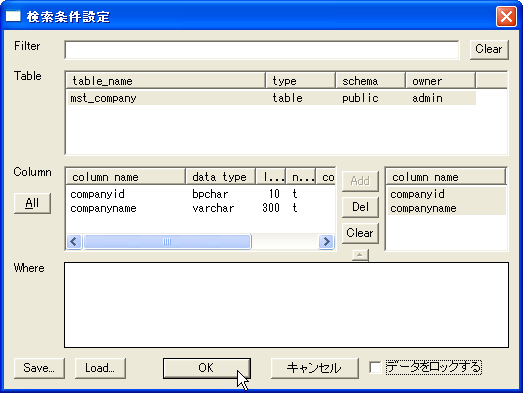Click the column list horizontal scrollbar thumb
This screenshot has height=393, width=523.
coord(167,241)
